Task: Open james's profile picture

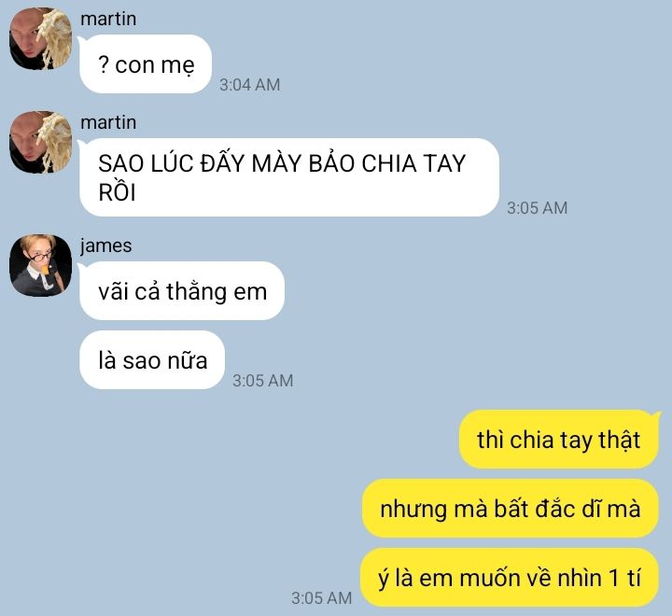Action: point(41,265)
